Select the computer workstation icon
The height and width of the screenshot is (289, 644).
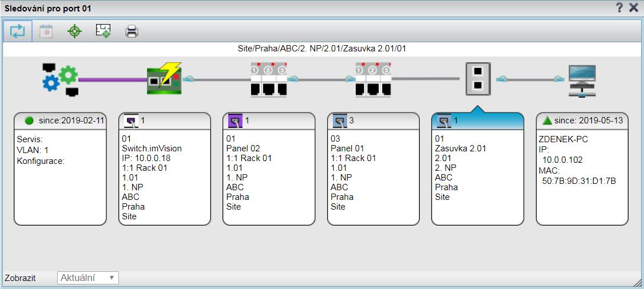[582, 79]
